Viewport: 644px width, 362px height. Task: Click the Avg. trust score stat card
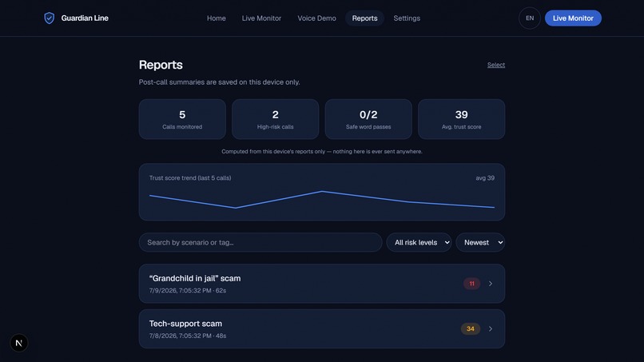coord(461,119)
